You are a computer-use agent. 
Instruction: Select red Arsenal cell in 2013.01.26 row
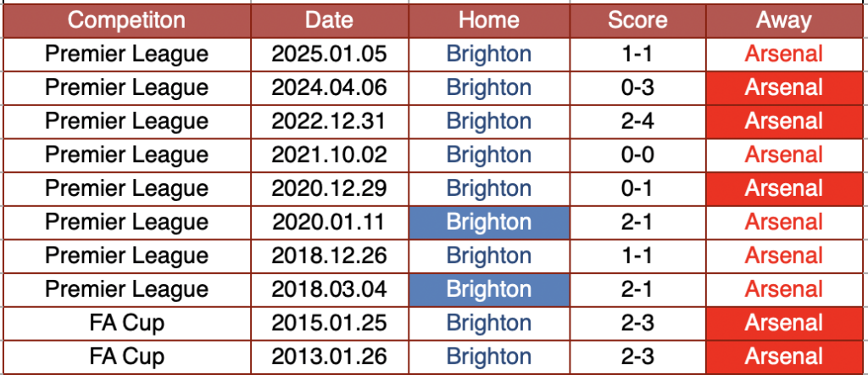pyautogui.click(x=783, y=356)
